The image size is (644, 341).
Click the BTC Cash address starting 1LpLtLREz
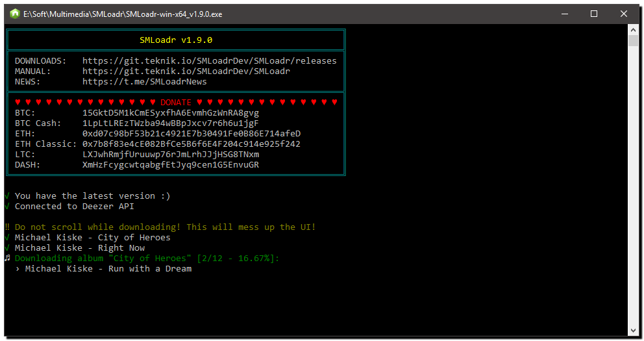click(x=171, y=123)
